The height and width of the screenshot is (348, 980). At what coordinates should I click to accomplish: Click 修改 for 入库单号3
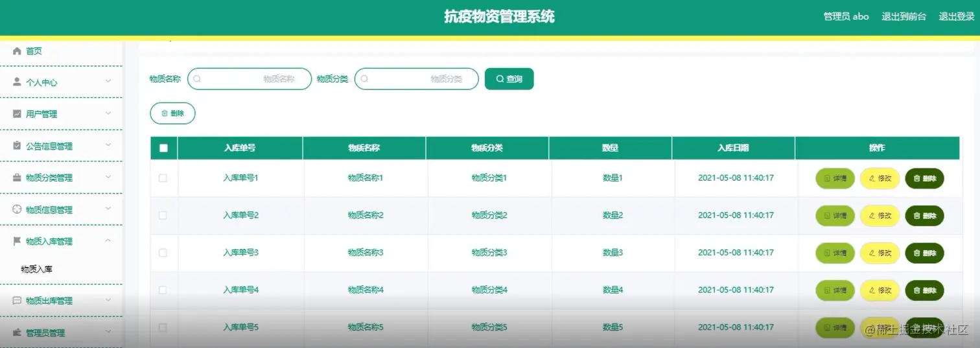pyautogui.click(x=880, y=253)
